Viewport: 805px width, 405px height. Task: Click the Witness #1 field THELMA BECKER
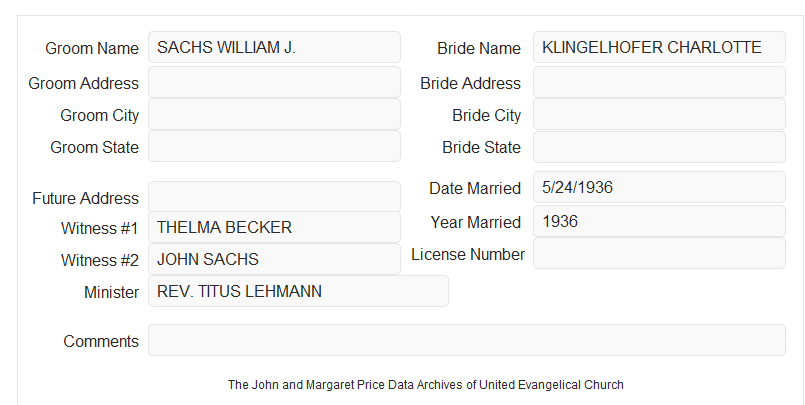(x=274, y=227)
